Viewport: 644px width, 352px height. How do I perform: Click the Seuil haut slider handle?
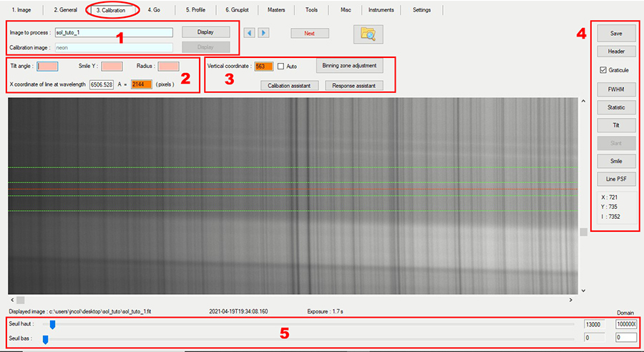52,324
